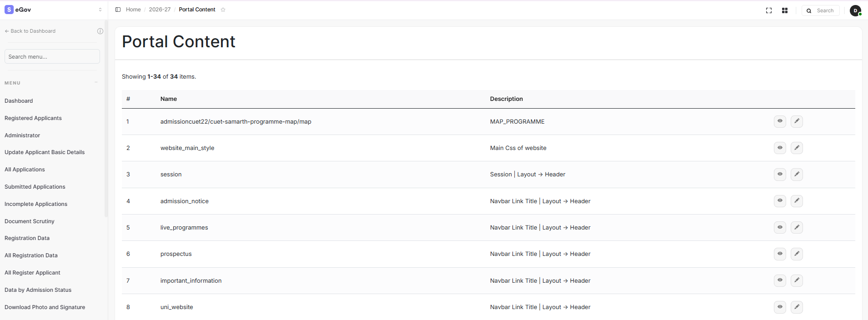This screenshot has width=868, height=320.
Task: Open the info icon beside Back to Dashboard
Action: pos(100,31)
